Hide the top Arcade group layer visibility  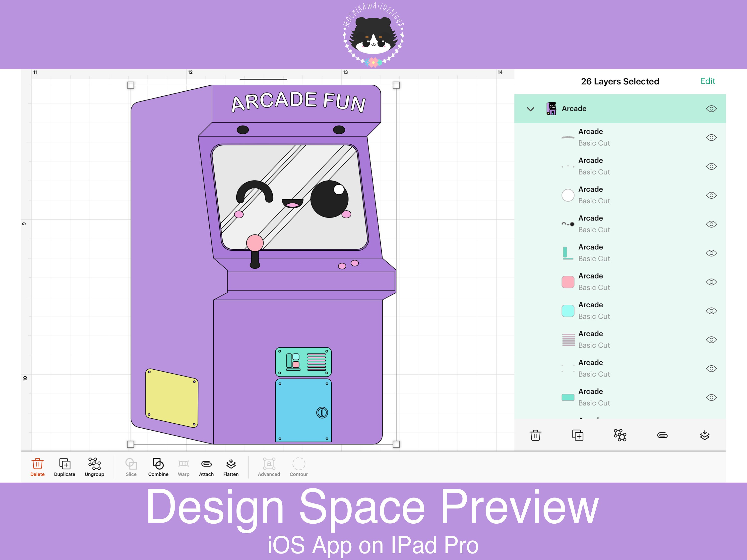711,109
